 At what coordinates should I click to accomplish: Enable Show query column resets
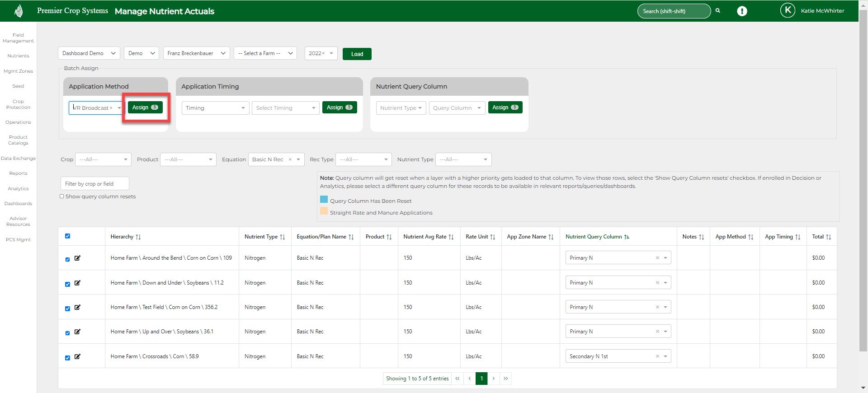coord(62,196)
